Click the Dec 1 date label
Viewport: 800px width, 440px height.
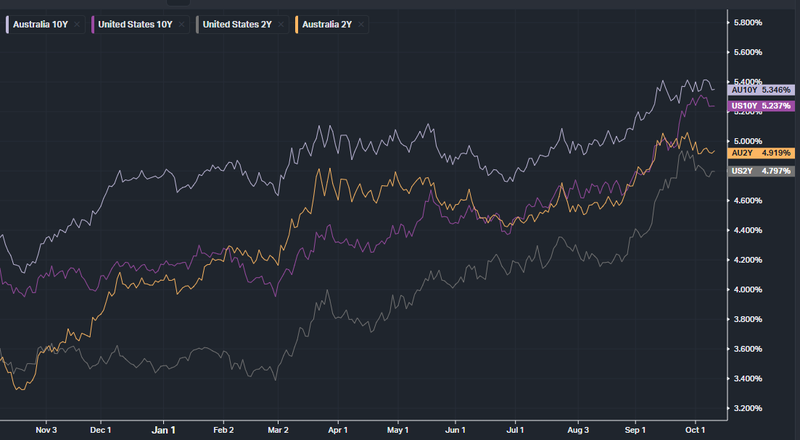101,430
